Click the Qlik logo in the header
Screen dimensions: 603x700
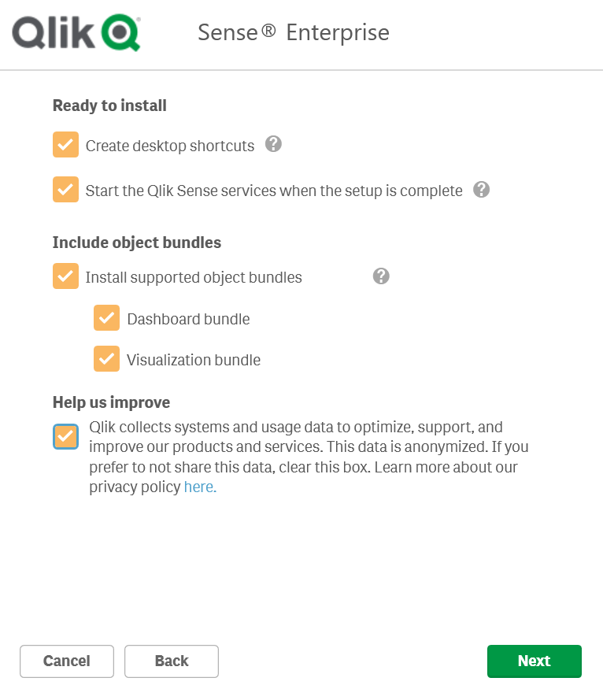pyautogui.click(x=76, y=33)
